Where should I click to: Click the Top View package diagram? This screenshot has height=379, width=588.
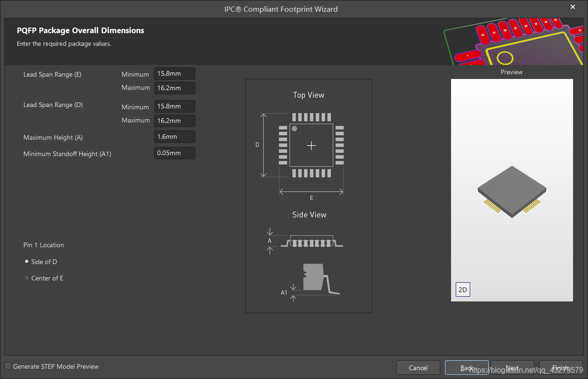[x=311, y=145]
